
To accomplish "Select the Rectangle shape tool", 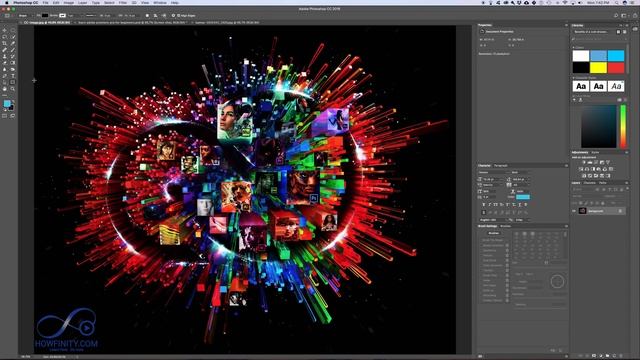I will point(13,82).
